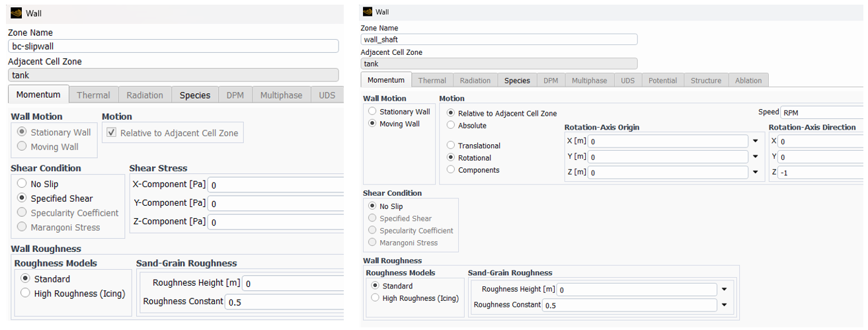Open dropdown for Rotation-Axis Origin X

point(755,141)
